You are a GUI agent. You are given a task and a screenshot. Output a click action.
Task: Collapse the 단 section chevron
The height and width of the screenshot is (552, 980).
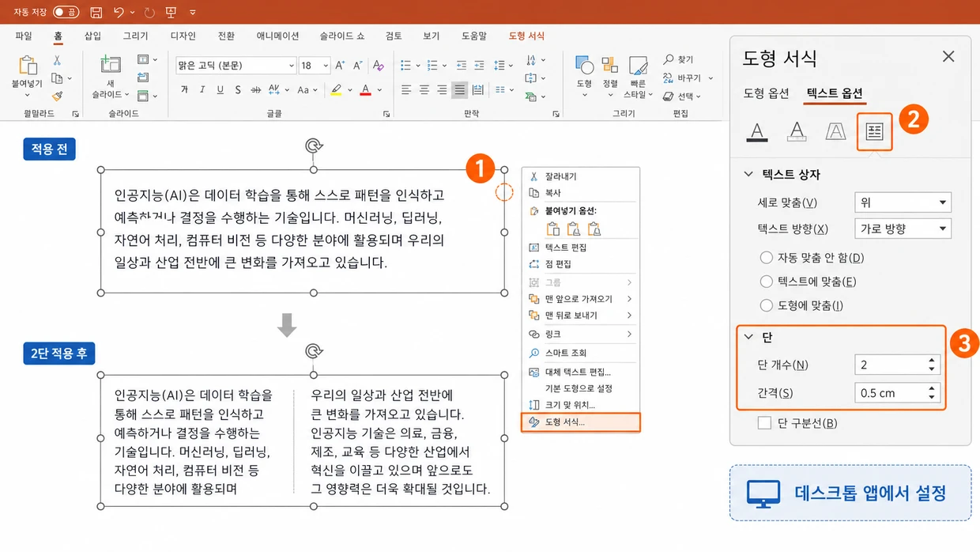click(x=748, y=337)
